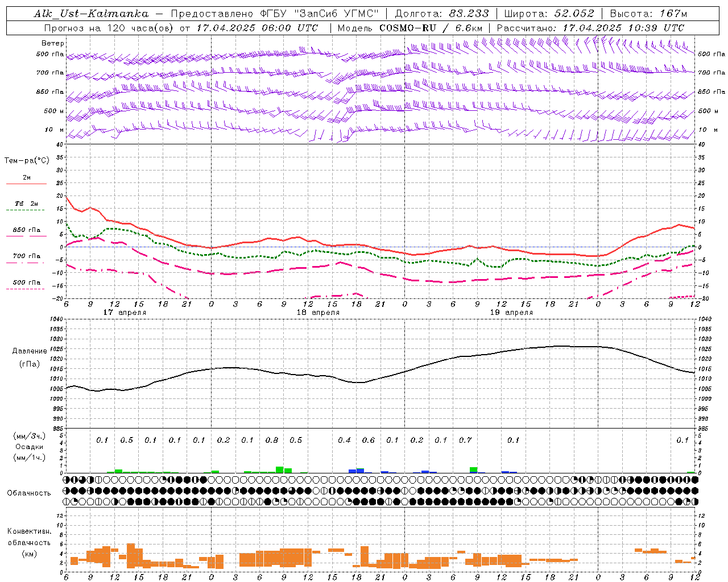Screen dimensions: 728x582
Task: Click the "700 гПа" entry in temperature legend
Action: pos(27,256)
